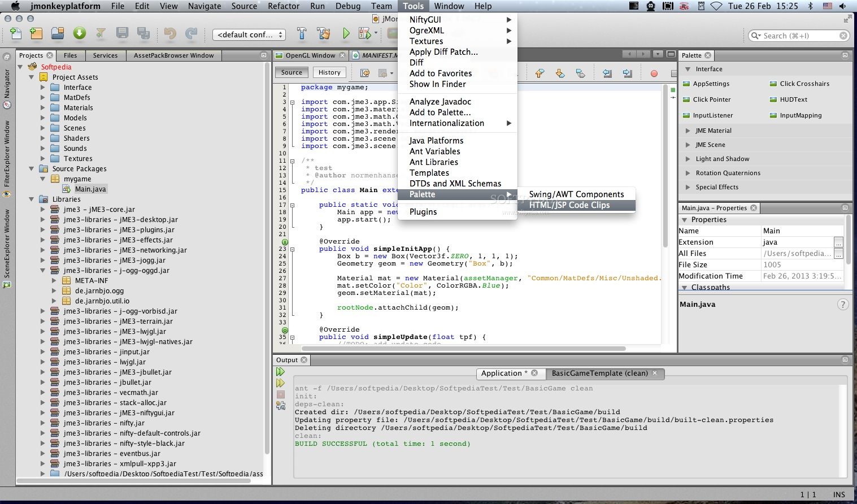
Task: Open the default config dropdown
Action: pyautogui.click(x=249, y=34)
